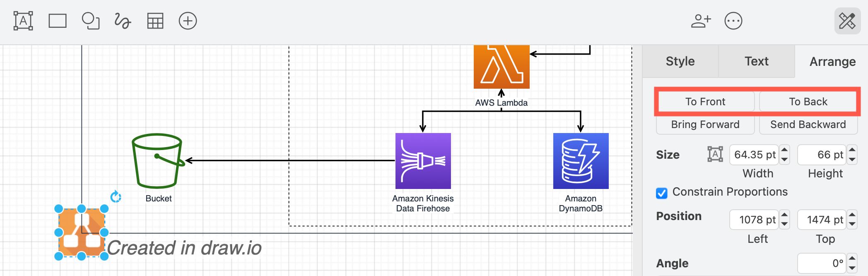Click the To Back button
The height and width of the screenshot is (276, 868).
(808, 102)
